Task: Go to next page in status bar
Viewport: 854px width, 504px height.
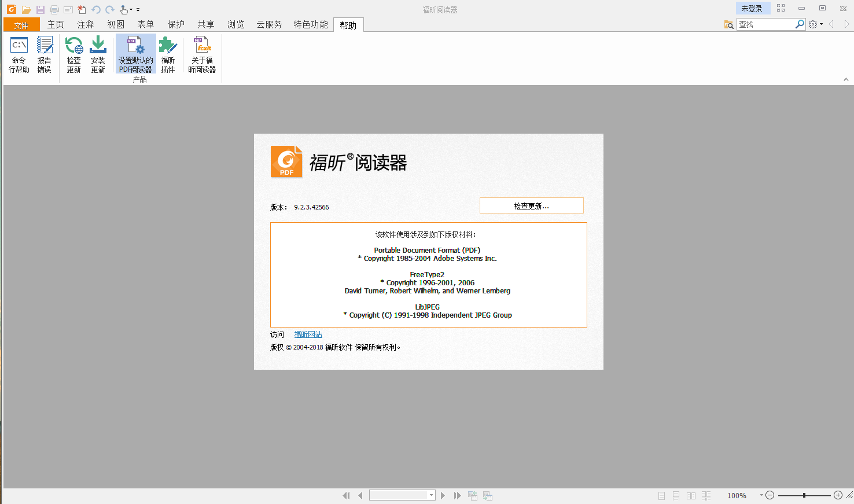Action: 443,495
